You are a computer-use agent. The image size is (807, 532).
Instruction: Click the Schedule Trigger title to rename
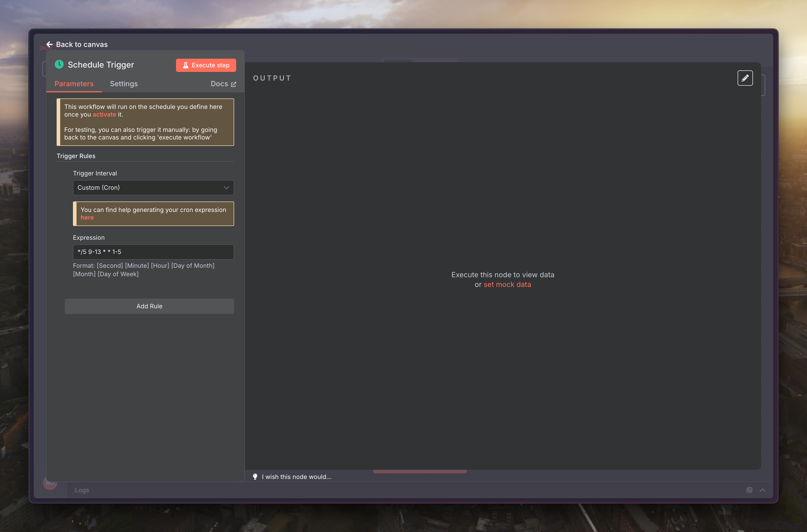click(x=101, y=65)
